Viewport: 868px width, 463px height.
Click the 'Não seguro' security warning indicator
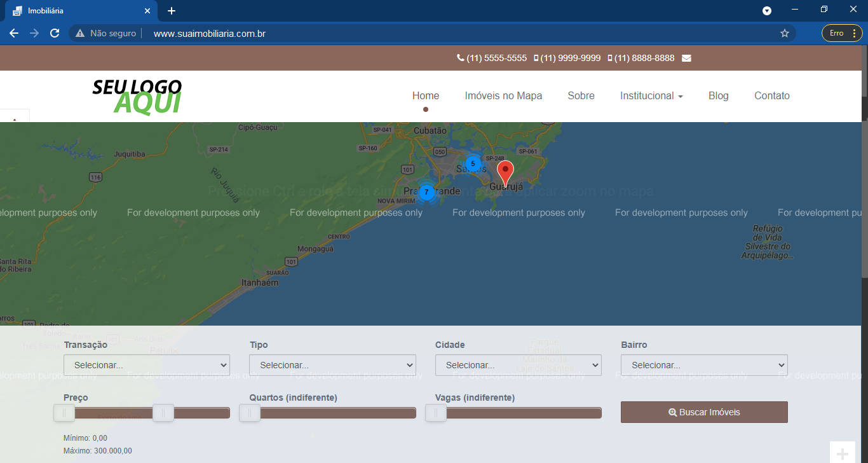[x=106, y=33]
